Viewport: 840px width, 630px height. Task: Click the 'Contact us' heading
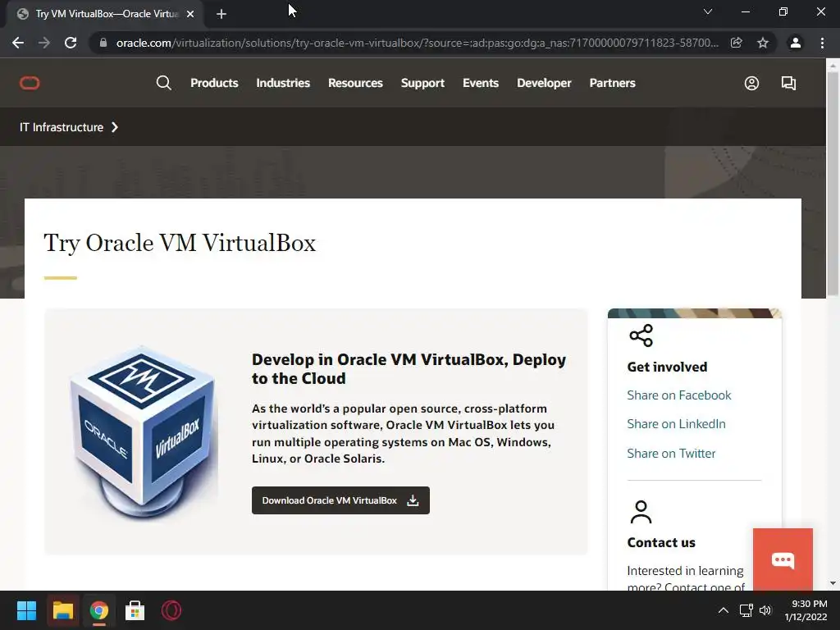point(661,543)
